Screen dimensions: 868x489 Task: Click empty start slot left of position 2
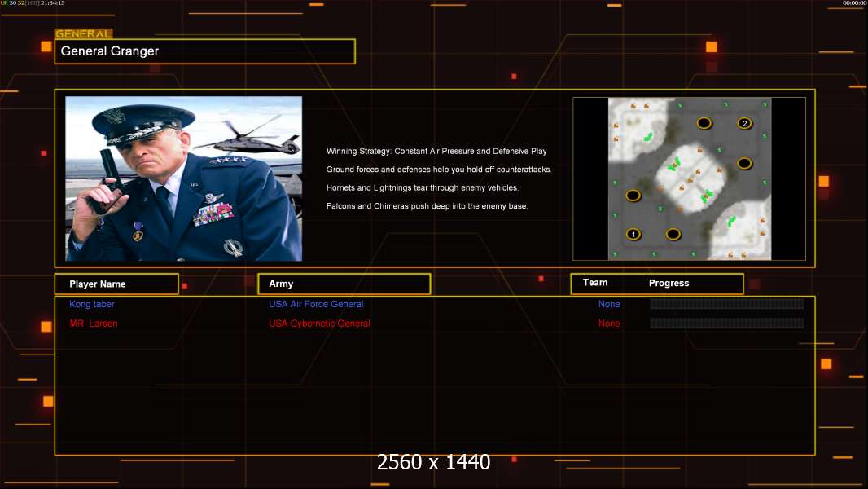coord(704,123)
